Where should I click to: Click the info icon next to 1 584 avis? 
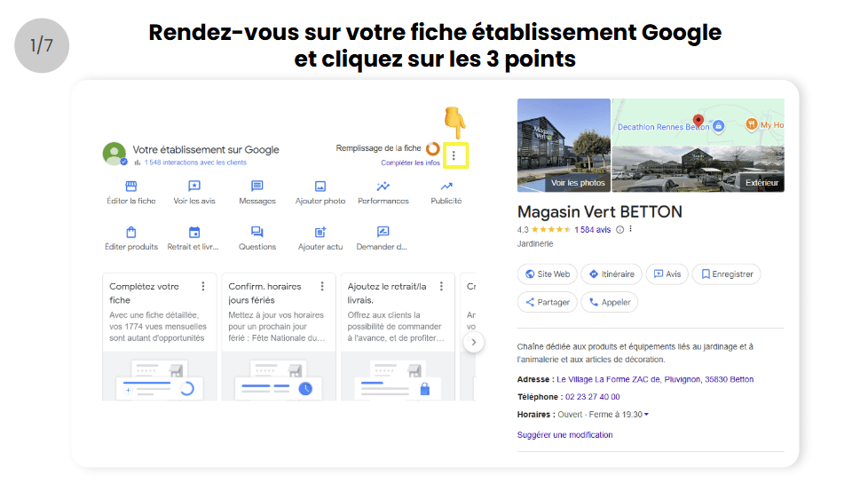620,230
